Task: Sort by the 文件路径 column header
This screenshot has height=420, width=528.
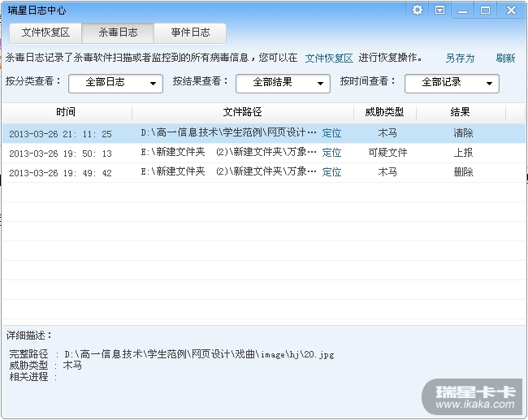Action: coord(242,112)
